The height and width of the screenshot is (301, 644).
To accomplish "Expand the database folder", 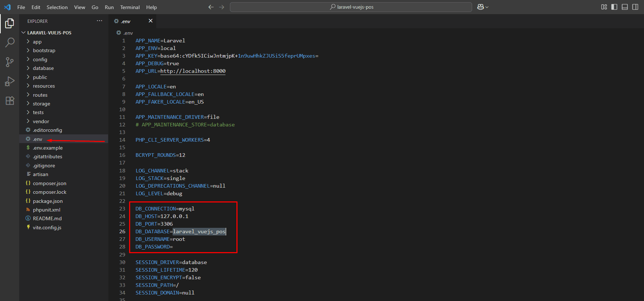I will (43, 68).
